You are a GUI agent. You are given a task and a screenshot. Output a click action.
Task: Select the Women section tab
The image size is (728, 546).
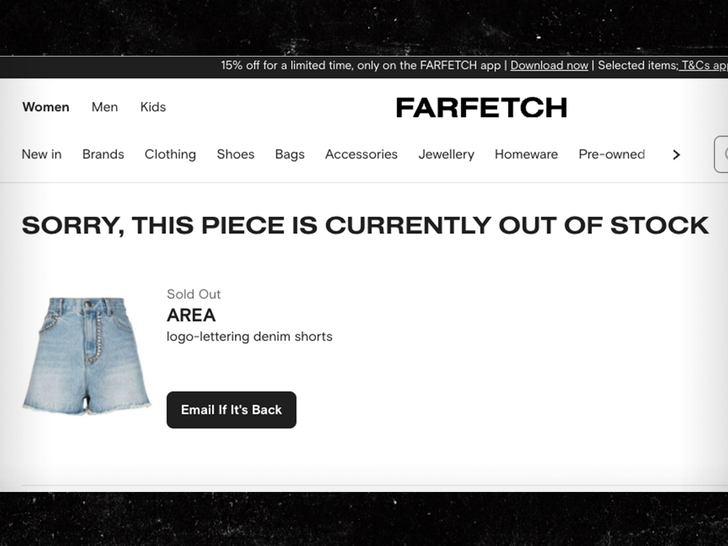pyautogui.click(x=46, y=107)
